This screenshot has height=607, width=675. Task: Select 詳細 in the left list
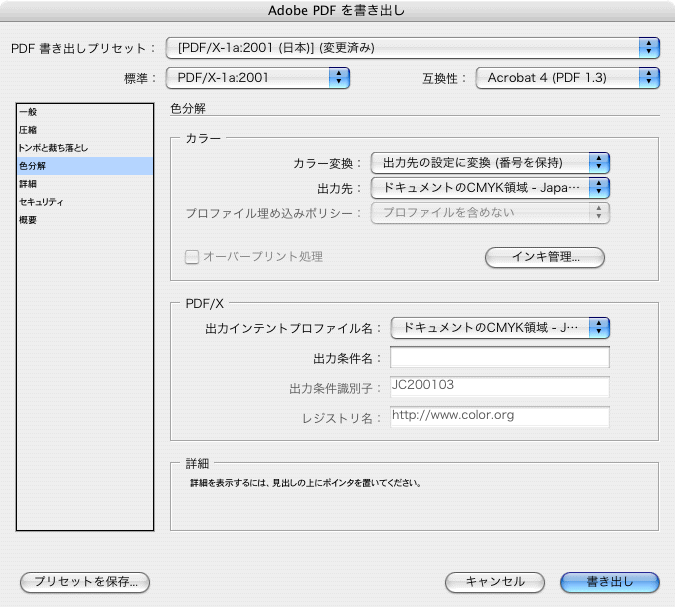pos(85,184)
